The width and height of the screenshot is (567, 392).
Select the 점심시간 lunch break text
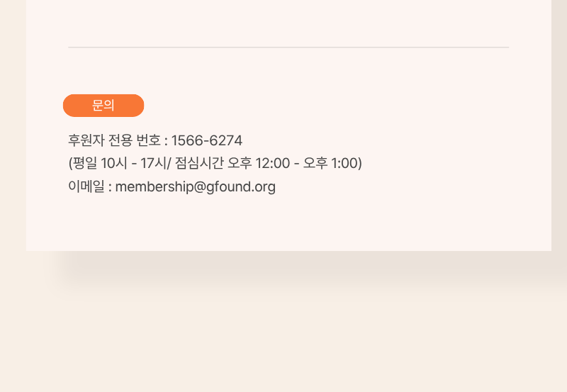pos(199,163)
